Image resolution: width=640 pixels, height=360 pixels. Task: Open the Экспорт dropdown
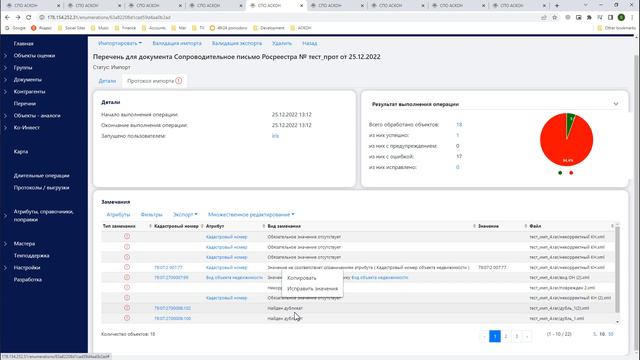(x=185, y=214)
